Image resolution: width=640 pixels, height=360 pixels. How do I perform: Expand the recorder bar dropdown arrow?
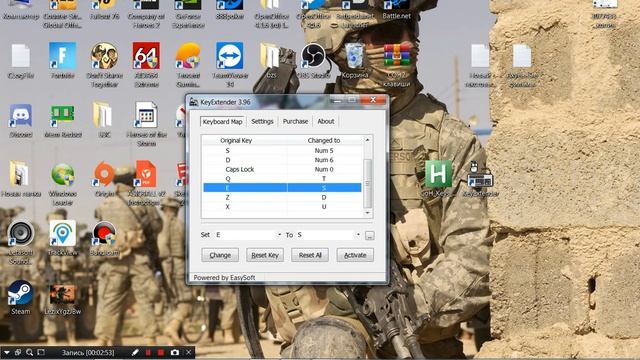pyautogui.click(x=7, y=352)
